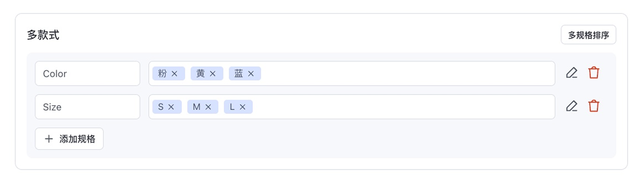This screenshot has width=644, height=183.
Task: Delete the Color specification row
Action: coord(594,73)
